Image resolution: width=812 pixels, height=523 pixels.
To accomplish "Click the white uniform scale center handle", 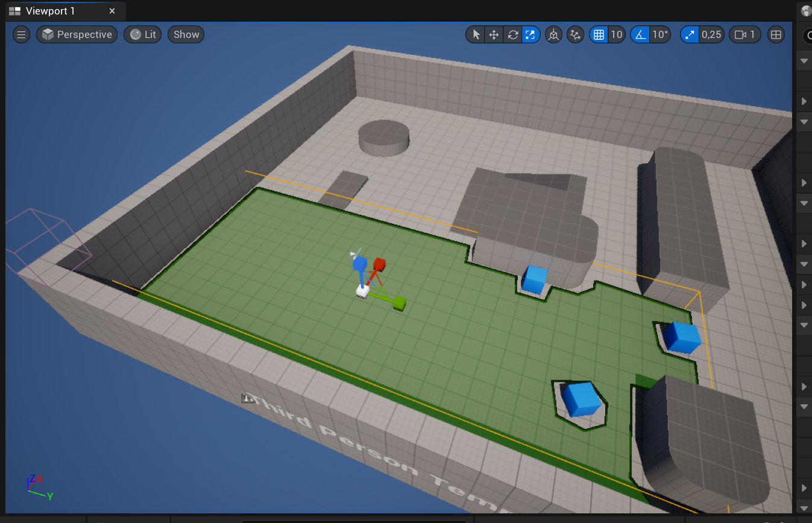I will point(362,290).
